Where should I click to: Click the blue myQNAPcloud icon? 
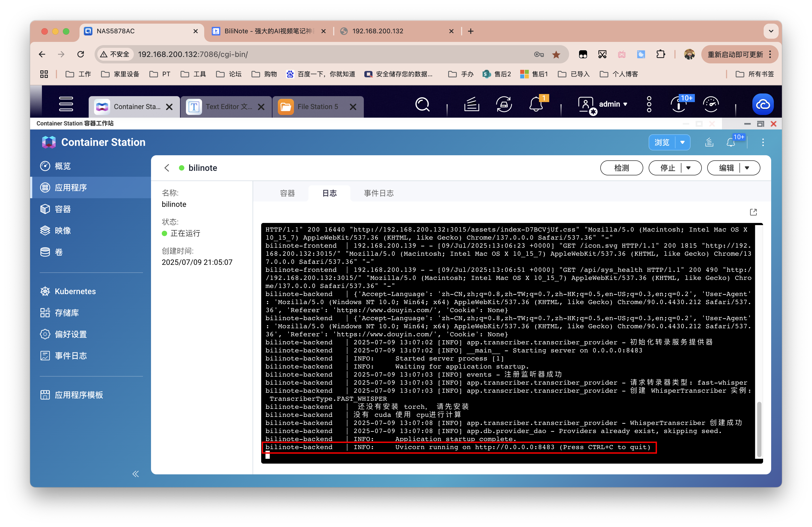coord(763,104)
